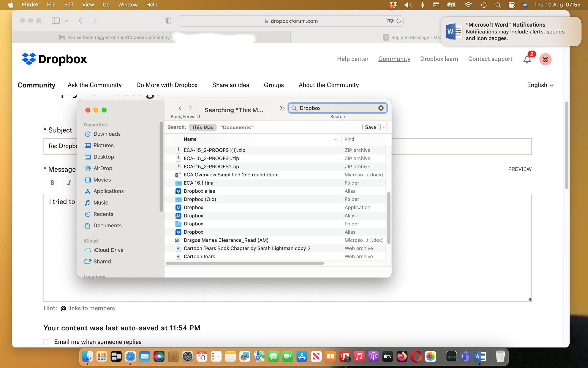Enable Email me when someone replies
Viewport: 588px width, 368px height.
point(46,342)
